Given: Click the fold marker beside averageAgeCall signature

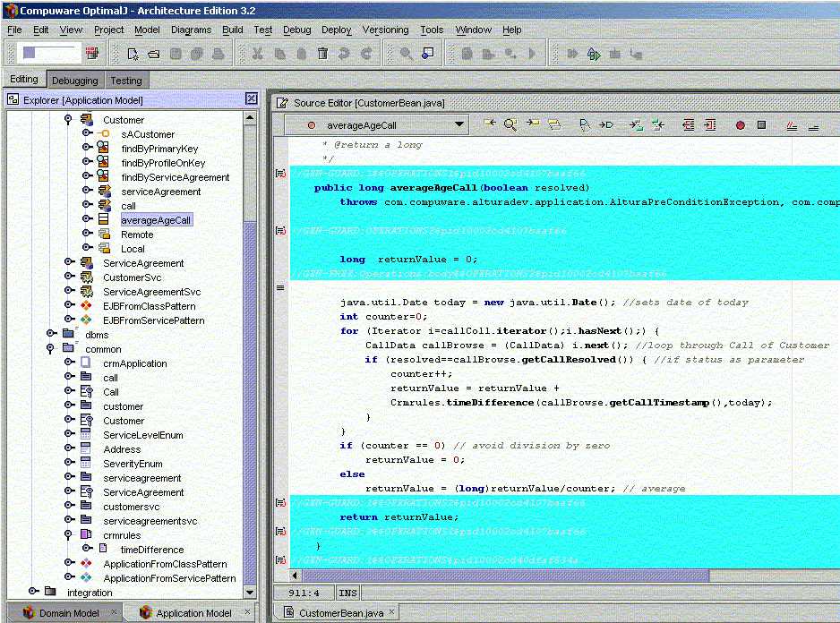Looking at the screenshot, I should (280, 173).
